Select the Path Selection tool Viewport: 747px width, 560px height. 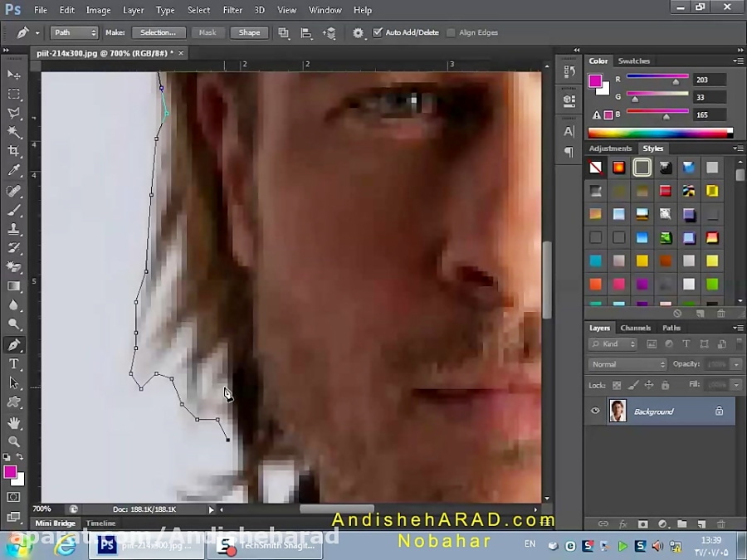click(14, 382)
